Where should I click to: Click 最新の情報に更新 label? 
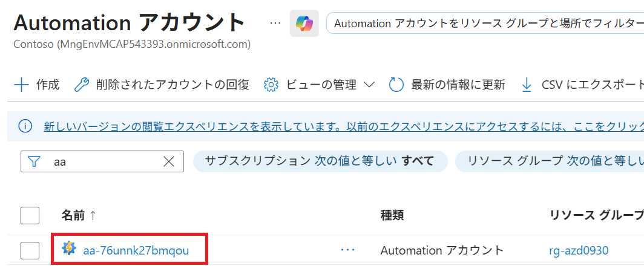coord(458,85)
